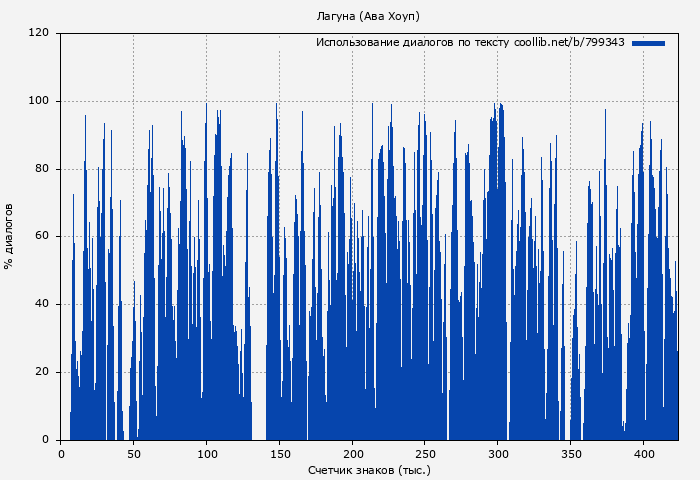Screen dimensions: 700x480
Task: Select the x-axis label "Счетчик знаков (тыс.)"
Action: [x=369, y=469]
